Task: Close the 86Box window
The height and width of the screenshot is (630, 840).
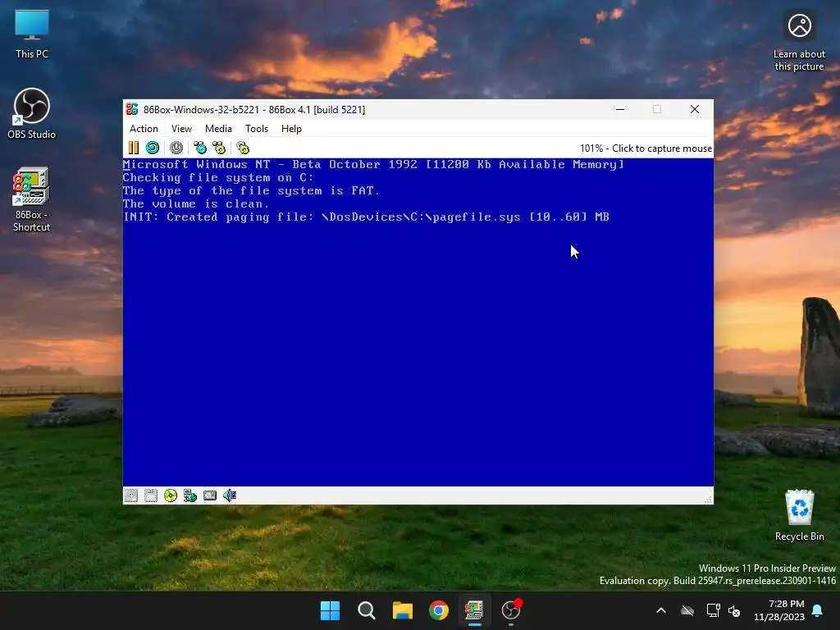Action: coord(695,109)
